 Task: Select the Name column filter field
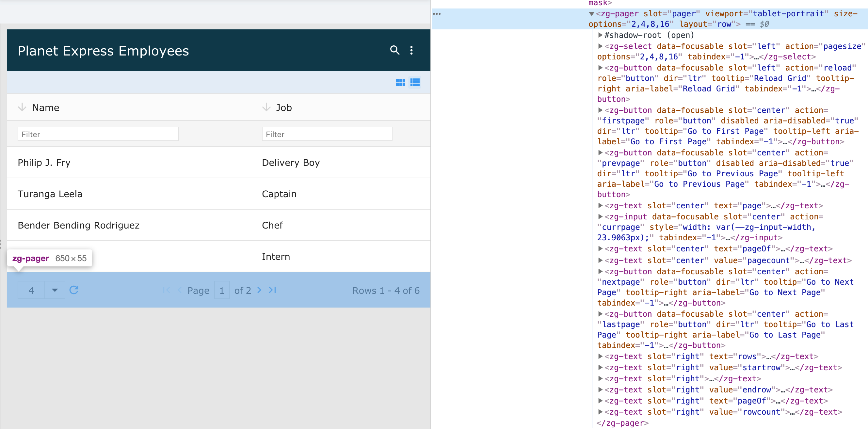(98, 134)
